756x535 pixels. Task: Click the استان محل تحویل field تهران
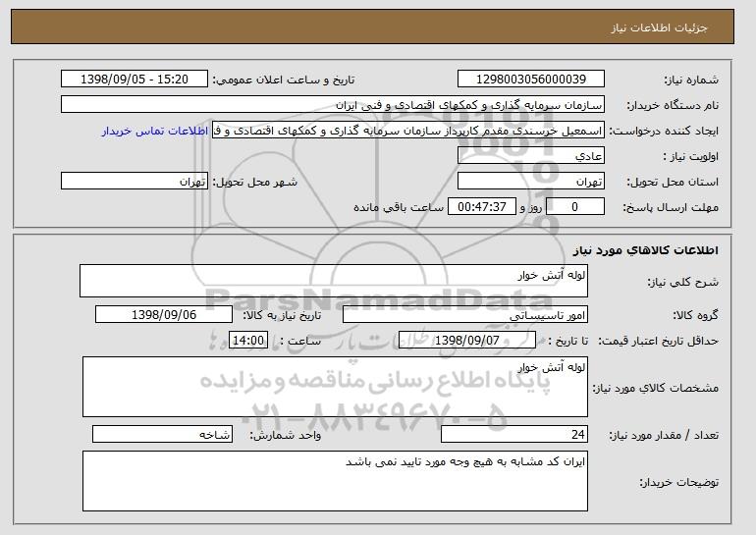531,182
